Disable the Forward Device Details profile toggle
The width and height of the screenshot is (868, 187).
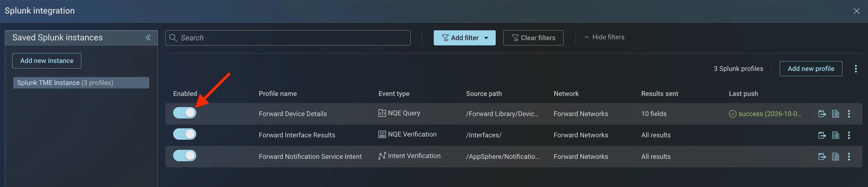click(x=185, y=113)
